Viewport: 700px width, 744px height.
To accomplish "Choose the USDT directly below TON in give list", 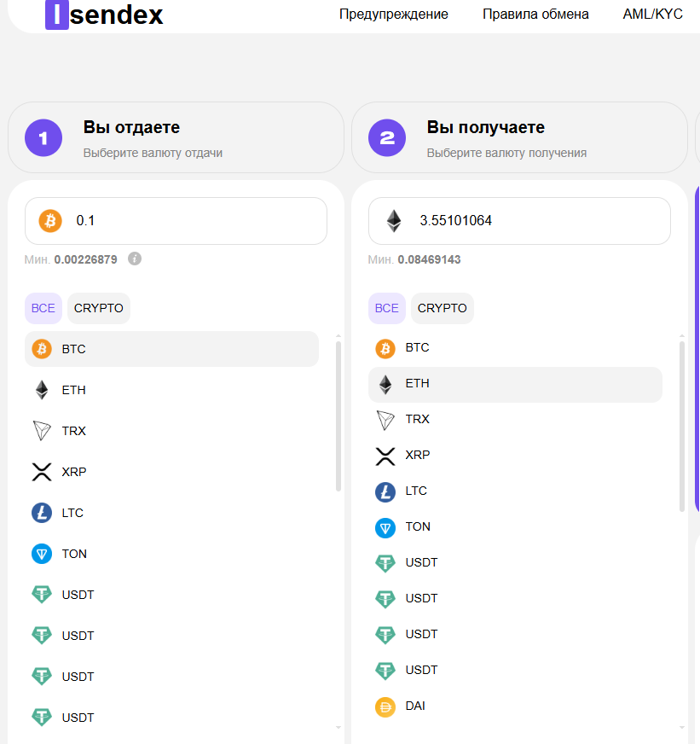I will (x=171, y=595).
